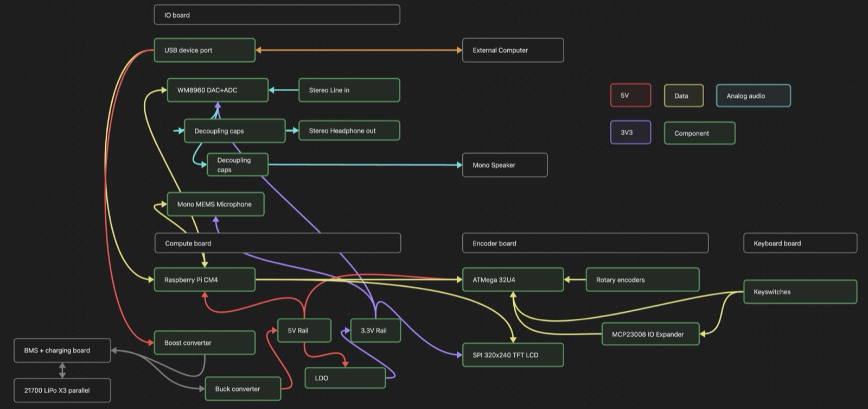This screenshot has height=409, width=868.
Task: Select Decoupling caps node beside Stereo Headphone out
Action: tap(234, 131)
